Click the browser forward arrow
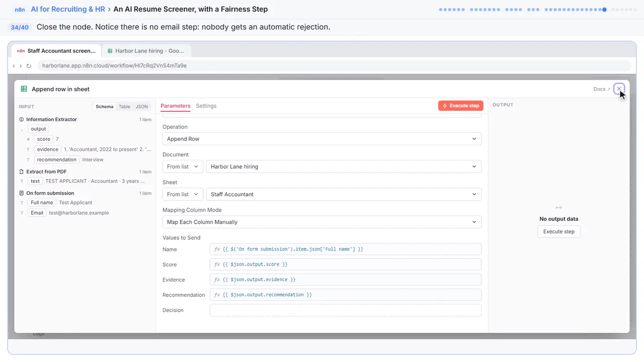Viewport: 644px width, 362px height. click(20, 66)
